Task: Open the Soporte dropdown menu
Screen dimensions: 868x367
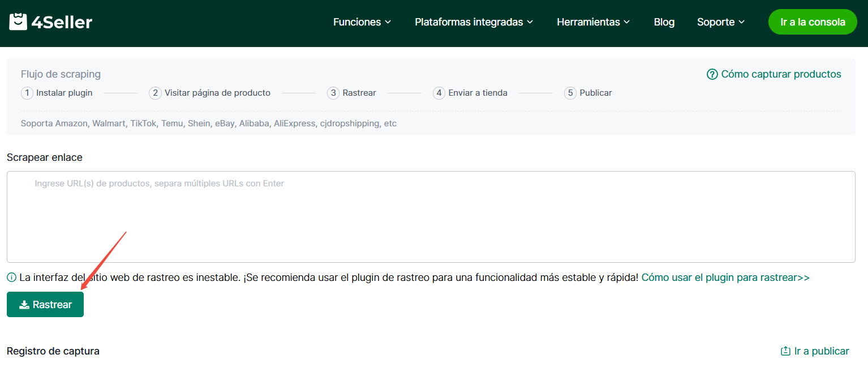Action: click(x=721, y=22)
